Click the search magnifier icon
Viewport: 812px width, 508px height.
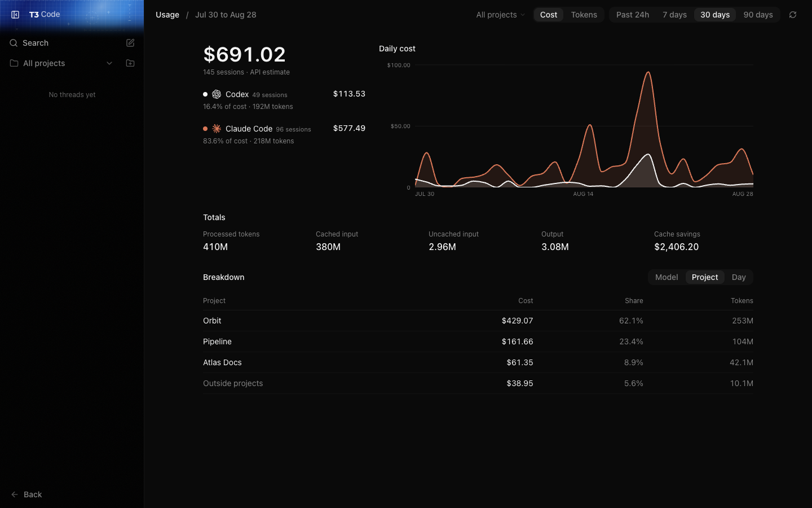[x=14, y=43]
